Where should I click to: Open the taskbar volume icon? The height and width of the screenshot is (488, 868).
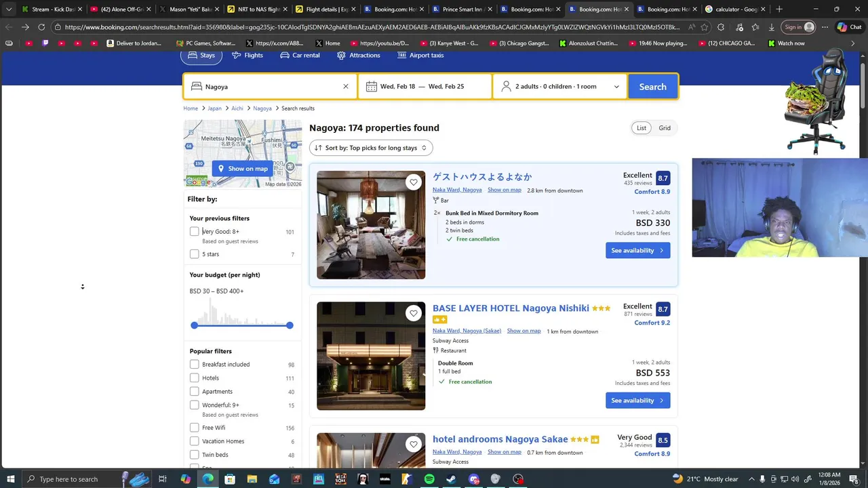click(795, 479)
